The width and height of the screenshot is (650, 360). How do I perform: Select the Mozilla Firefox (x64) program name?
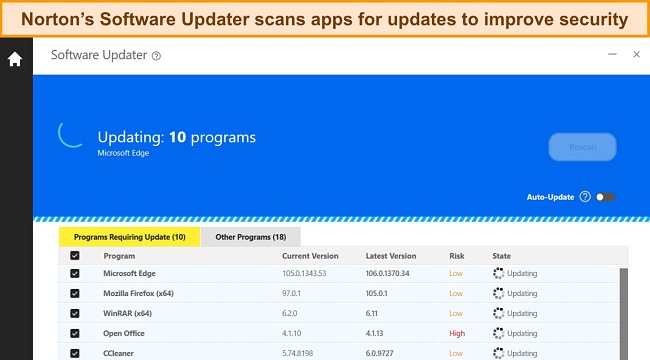pos(138,293)
